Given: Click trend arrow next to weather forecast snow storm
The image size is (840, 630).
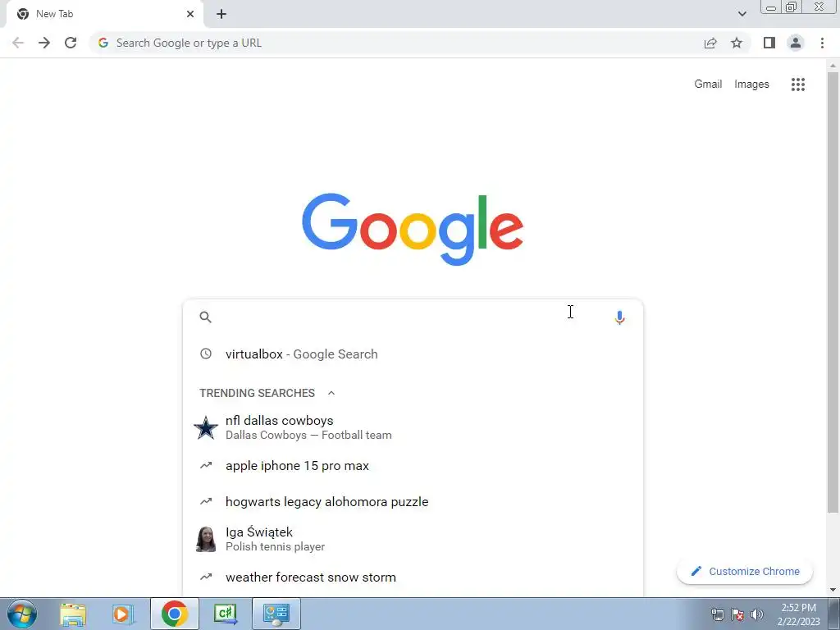Looking at the screenshot, I should tap(206, 577).
